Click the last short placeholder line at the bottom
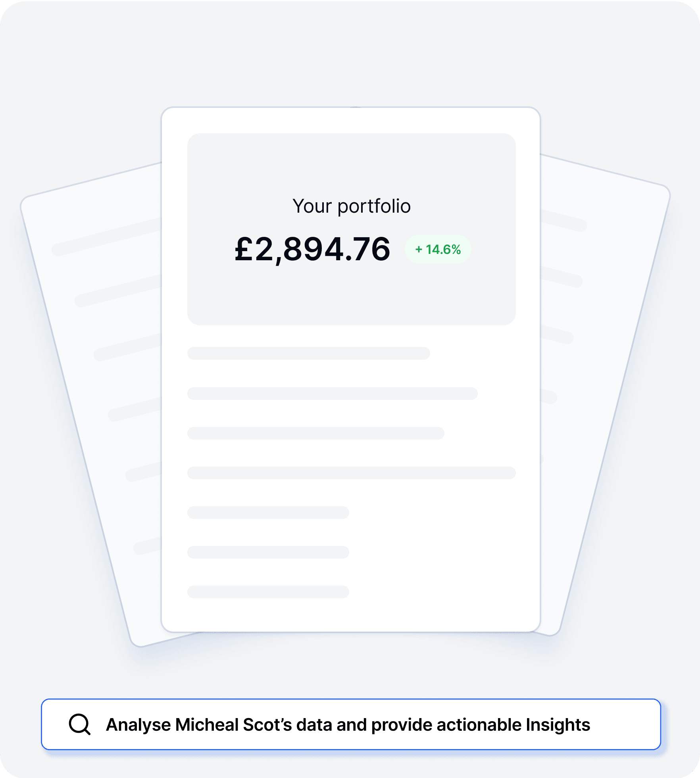700x778 pixels. pos(268,592)
